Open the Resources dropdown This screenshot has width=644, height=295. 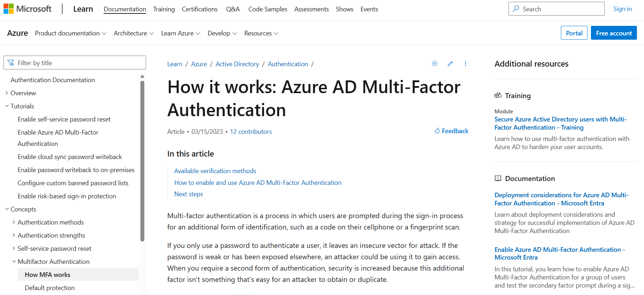261,33
